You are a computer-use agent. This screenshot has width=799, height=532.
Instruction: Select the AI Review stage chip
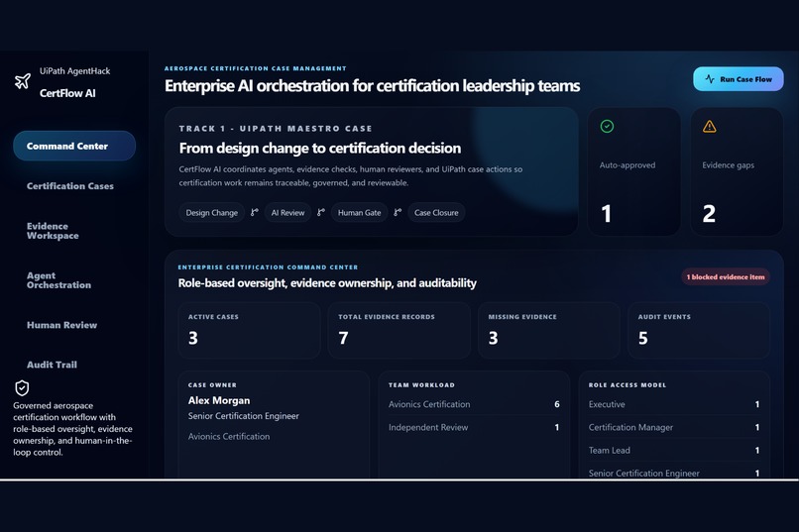coord(287,212)
